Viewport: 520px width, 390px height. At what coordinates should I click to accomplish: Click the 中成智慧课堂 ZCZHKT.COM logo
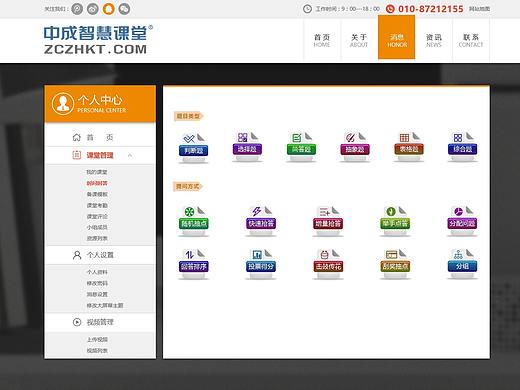click(x=98, y=39)
